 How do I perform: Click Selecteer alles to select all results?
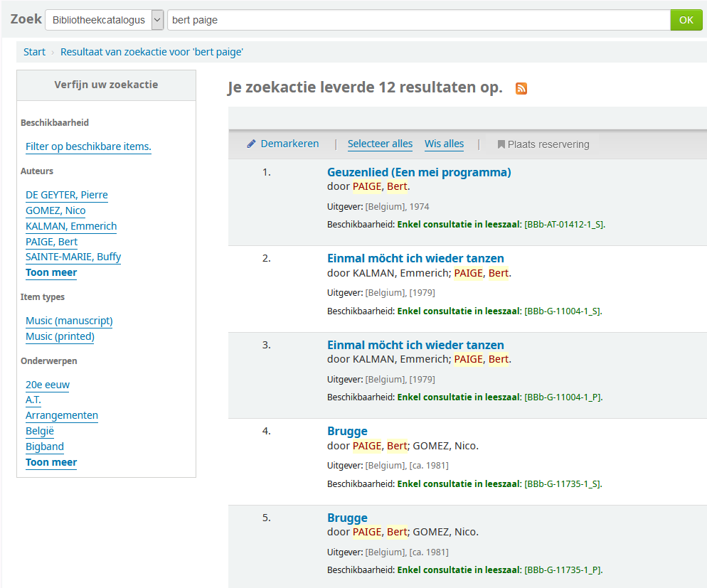(380, 144)
